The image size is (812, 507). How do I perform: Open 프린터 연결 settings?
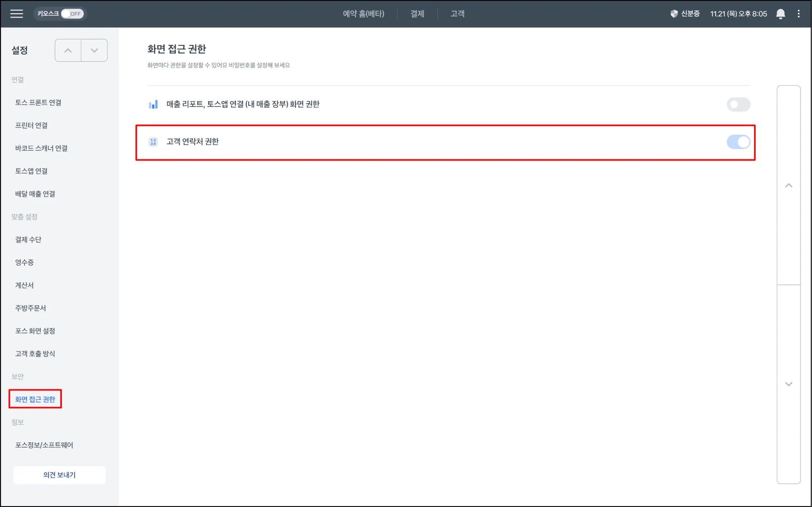(31, 126)
